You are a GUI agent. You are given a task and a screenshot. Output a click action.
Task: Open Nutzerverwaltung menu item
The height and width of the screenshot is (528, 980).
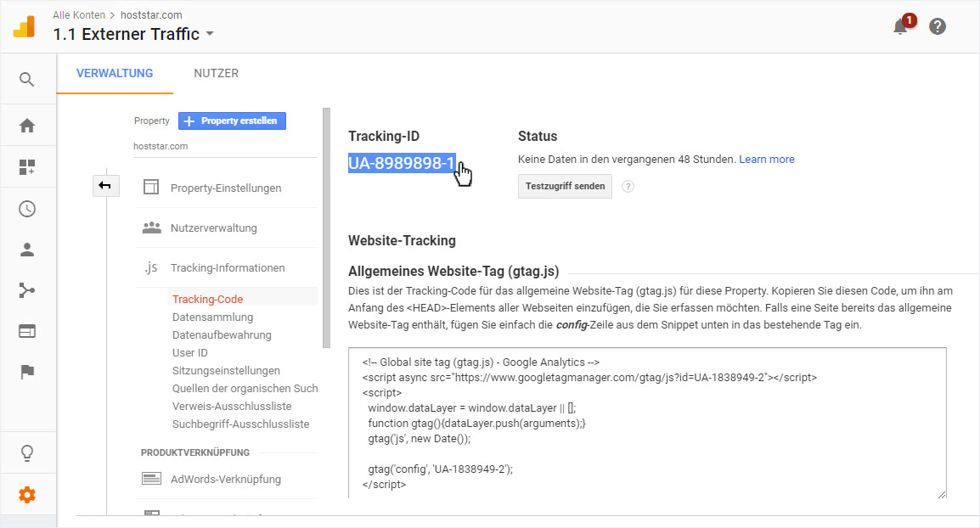coord(214,227)
